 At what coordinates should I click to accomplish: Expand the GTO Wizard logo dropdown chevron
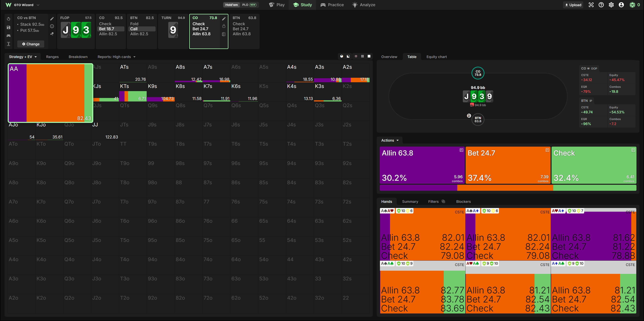pos(38,5)
